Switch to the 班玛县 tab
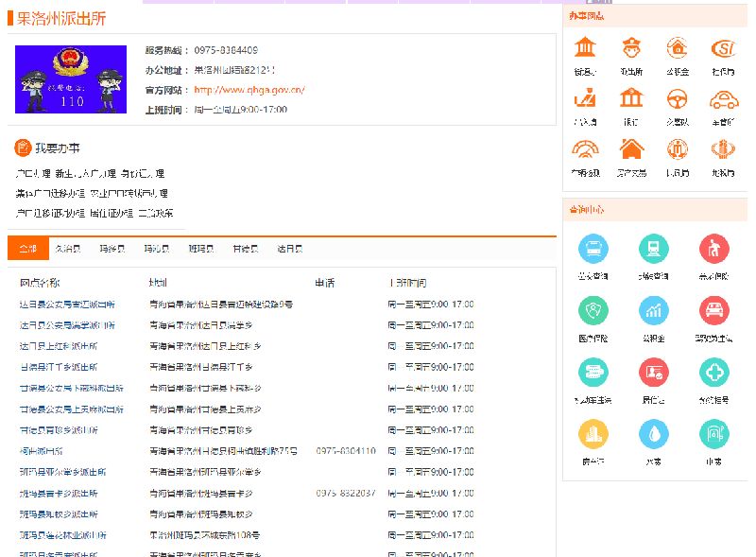Viewport: 756px width, 557px height. click(200, 249)
